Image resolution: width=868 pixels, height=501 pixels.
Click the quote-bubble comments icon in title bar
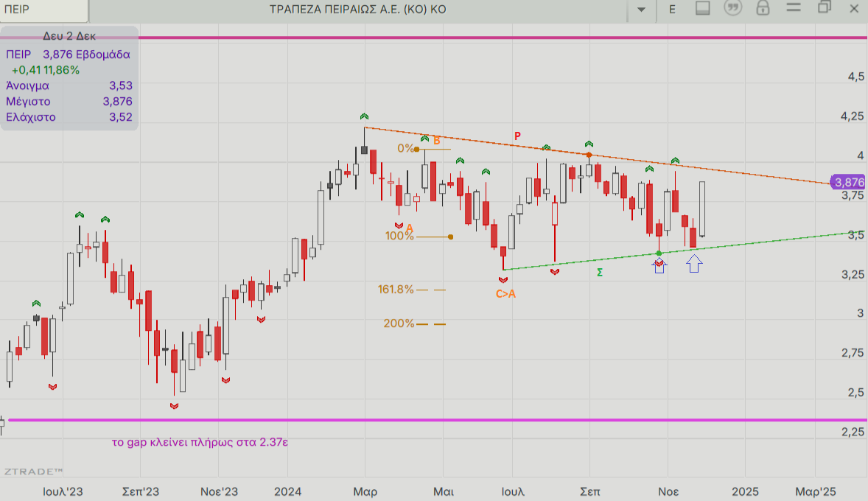pos(732,9)
